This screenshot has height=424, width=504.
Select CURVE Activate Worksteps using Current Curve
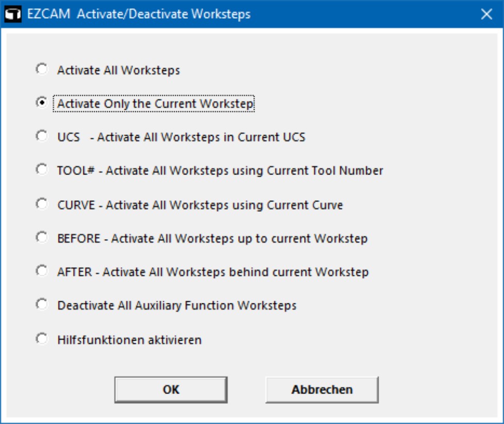tap(42, 203)
